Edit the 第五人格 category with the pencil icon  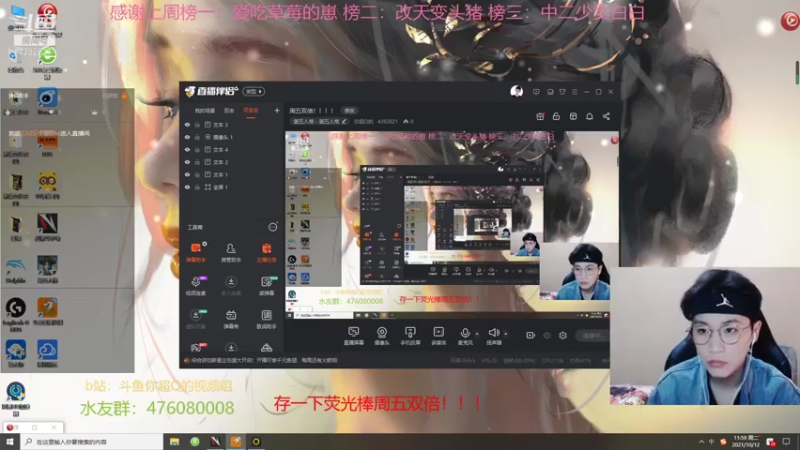[x=344, y=121]
